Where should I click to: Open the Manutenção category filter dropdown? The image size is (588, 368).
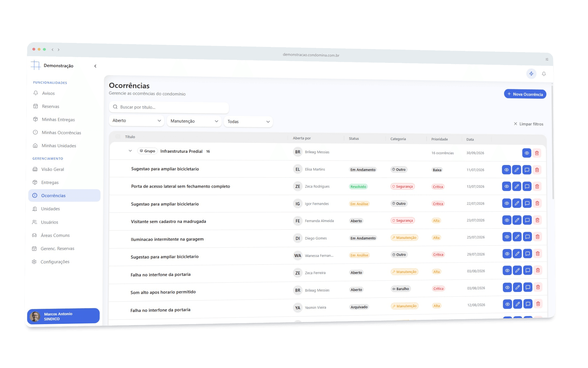194,121
